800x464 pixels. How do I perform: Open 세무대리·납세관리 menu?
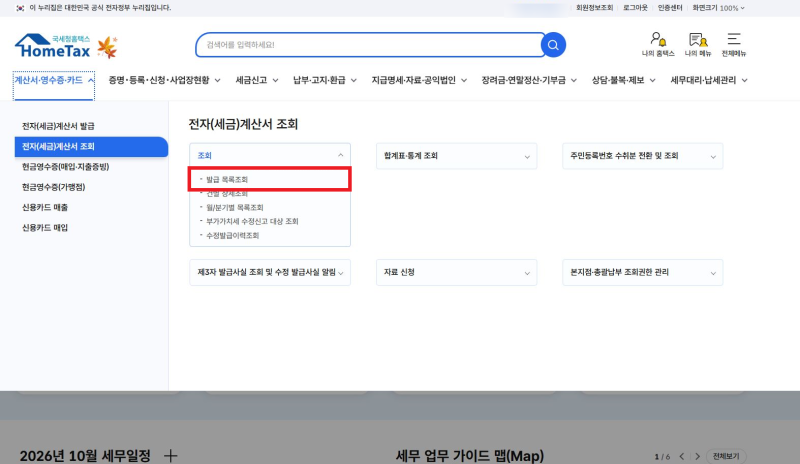(x=709, y=80)
